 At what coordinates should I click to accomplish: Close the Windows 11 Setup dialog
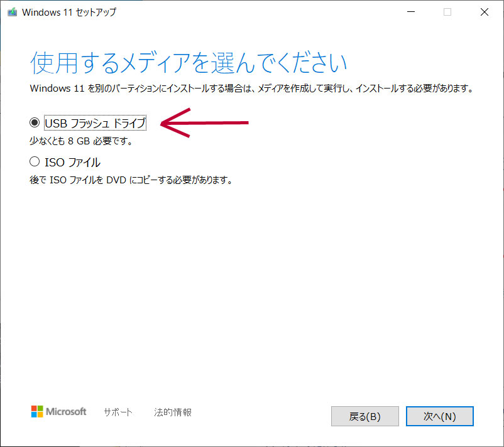tap(485, 12)
